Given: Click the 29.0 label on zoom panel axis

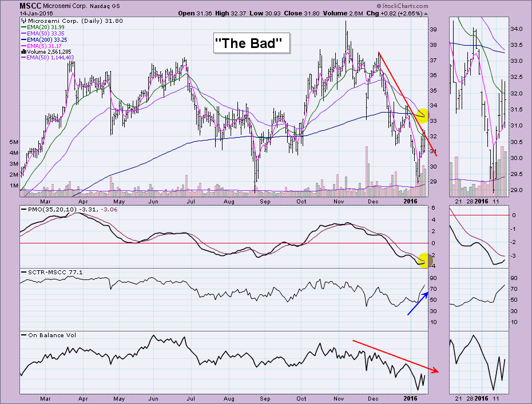Looking at the screenshot, I should [x=516, y=190].
